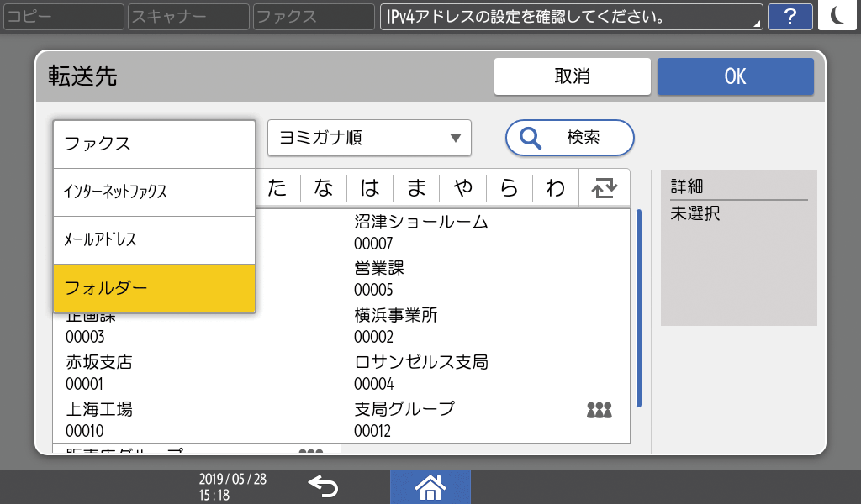Choose インターネットファクス from the type list
The width and height of the screenshot is (861, 504).
point(154,192)
